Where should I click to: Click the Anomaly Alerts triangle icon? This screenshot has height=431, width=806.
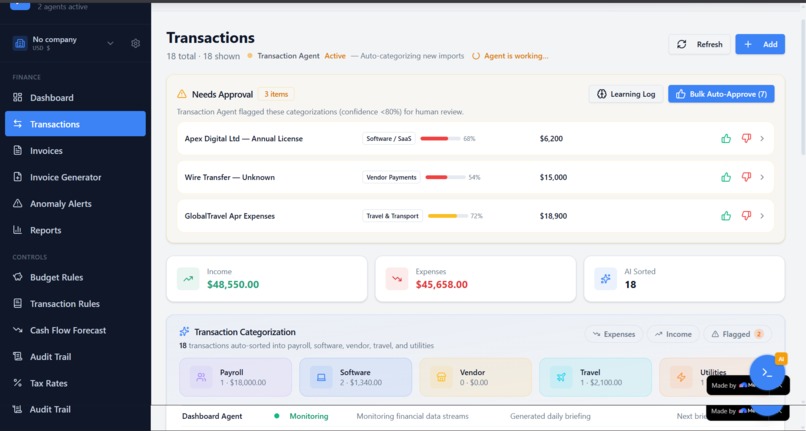pos(17,203)
